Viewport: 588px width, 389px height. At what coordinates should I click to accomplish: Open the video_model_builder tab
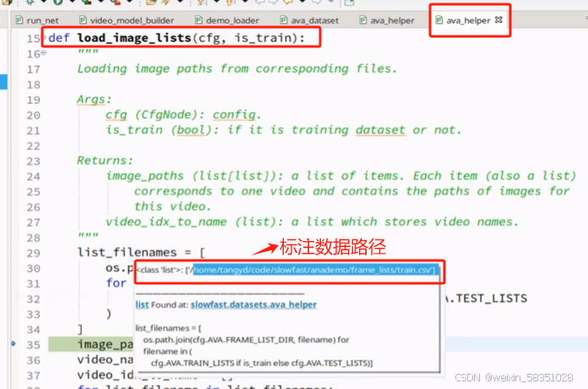(x=127, y=20)
